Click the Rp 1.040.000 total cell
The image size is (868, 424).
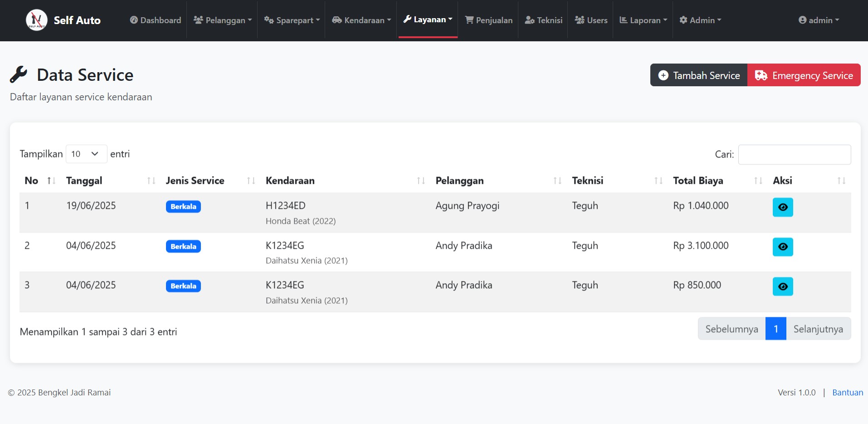(x=701, y=206)
